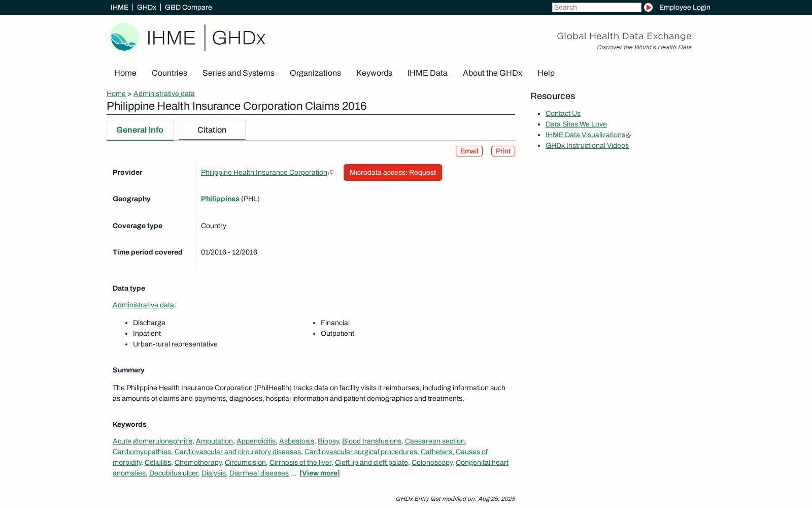This screenshot has width=812, height=508.
Task: Click the IHME GHDx logo
Action: (187, 38)
